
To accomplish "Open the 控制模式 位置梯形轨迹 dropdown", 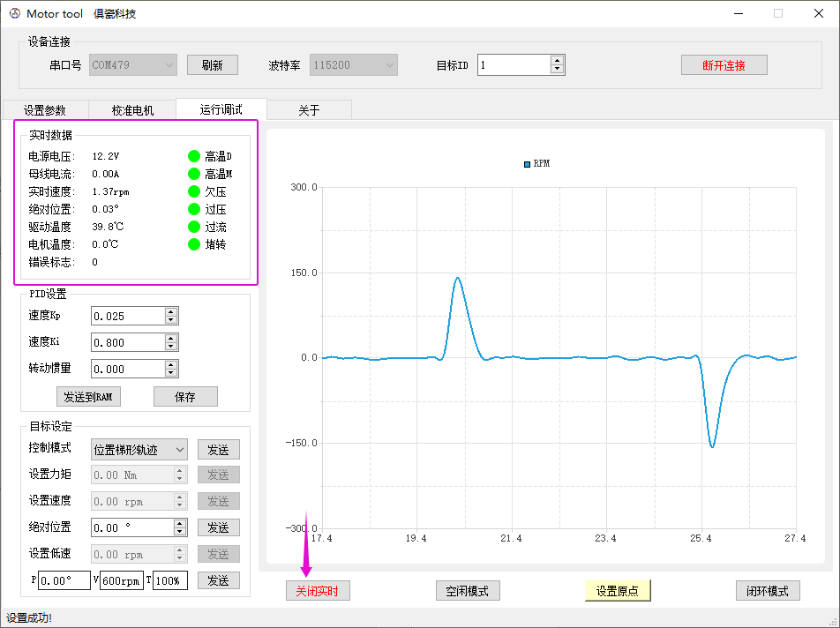I will 139,450.
